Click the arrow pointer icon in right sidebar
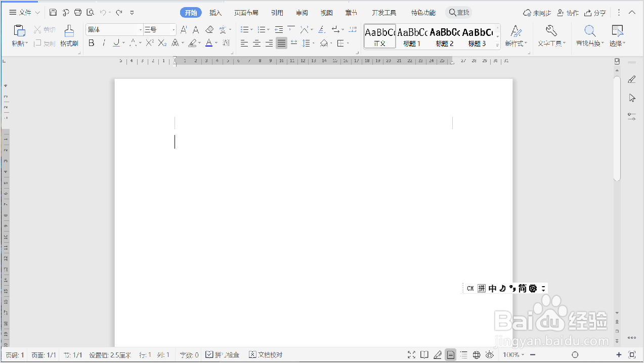 pos(632,98)
